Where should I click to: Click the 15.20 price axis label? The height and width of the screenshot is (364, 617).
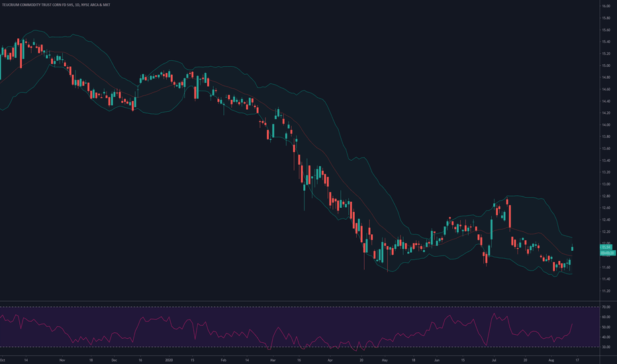point(606,54)
